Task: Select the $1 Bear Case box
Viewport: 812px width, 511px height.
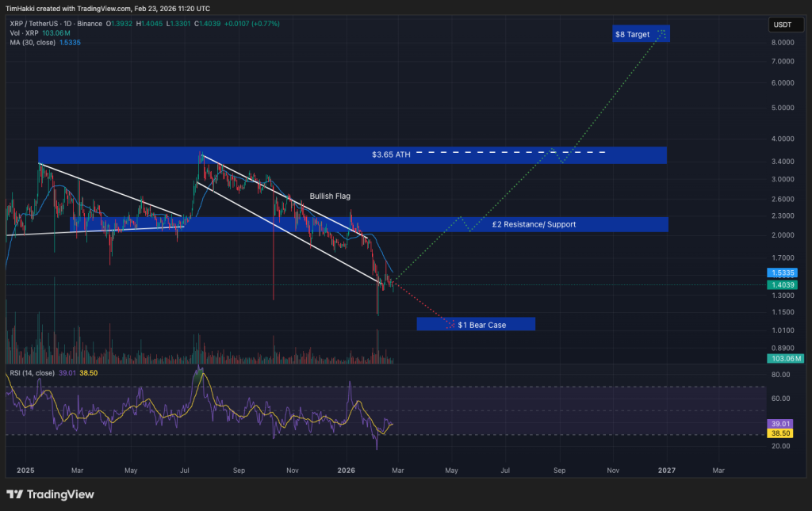Action: pyautogui.click(x=476, y=324)
